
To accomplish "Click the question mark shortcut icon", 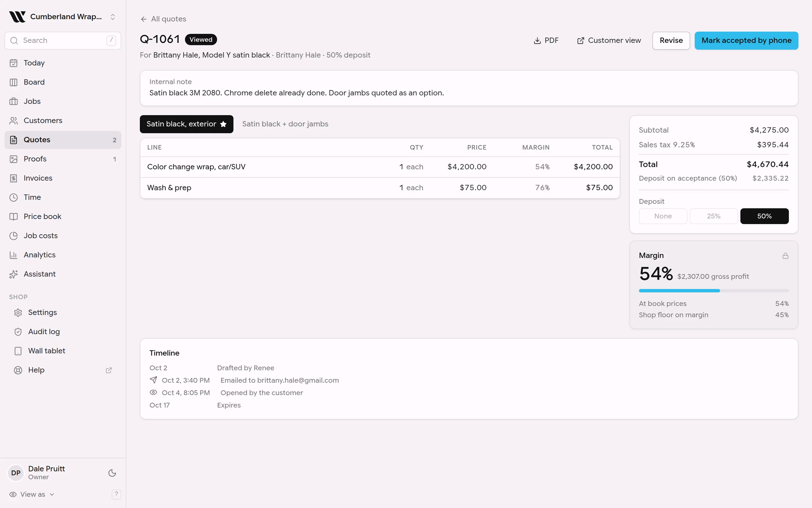I will click(116, 494).
